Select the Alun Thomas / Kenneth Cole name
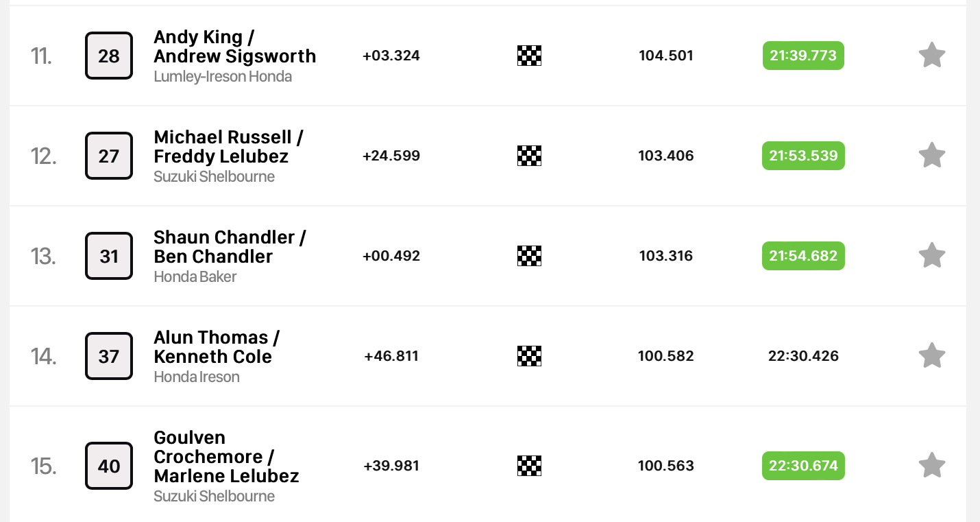Viewport: 980px width, 522px height. [217, 347]
